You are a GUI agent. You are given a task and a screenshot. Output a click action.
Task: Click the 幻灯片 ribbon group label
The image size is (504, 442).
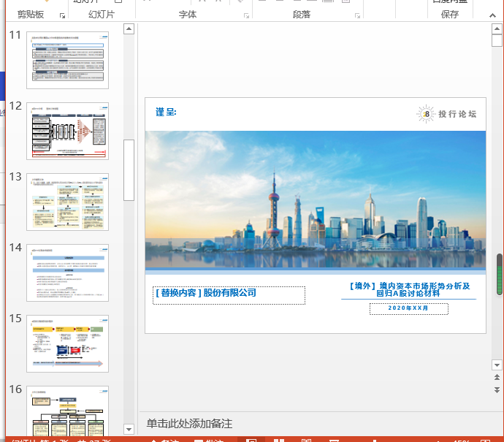tap(102, 15)
